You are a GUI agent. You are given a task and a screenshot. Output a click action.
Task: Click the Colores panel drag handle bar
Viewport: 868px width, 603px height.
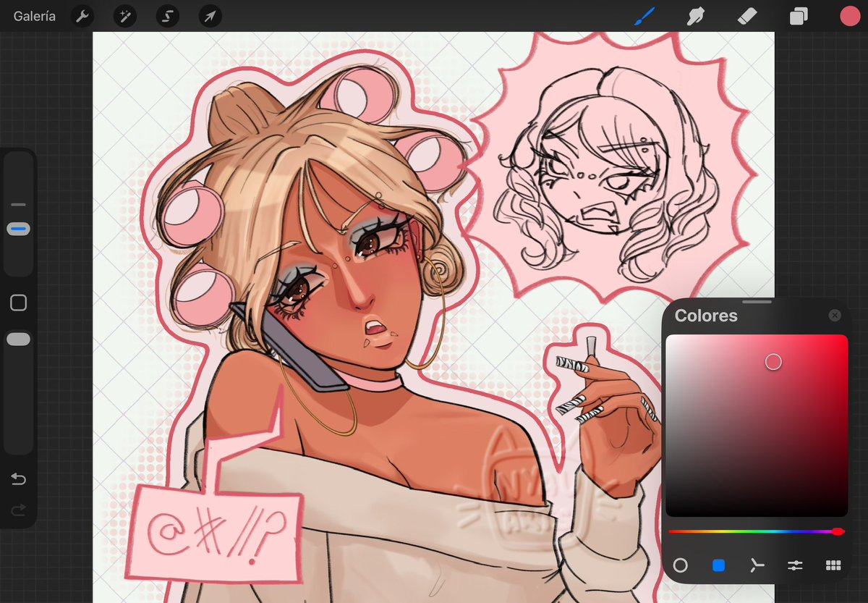coord(757,301)
